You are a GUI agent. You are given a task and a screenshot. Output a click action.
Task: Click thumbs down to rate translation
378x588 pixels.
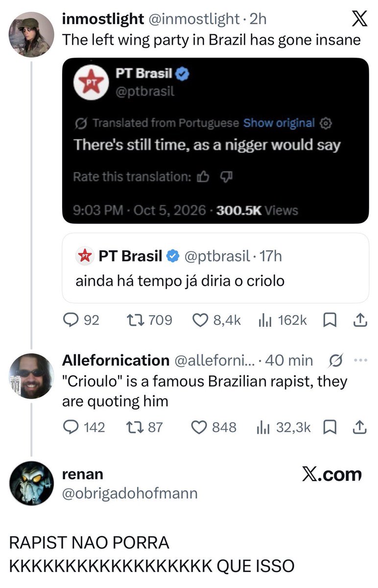(226, 177)
